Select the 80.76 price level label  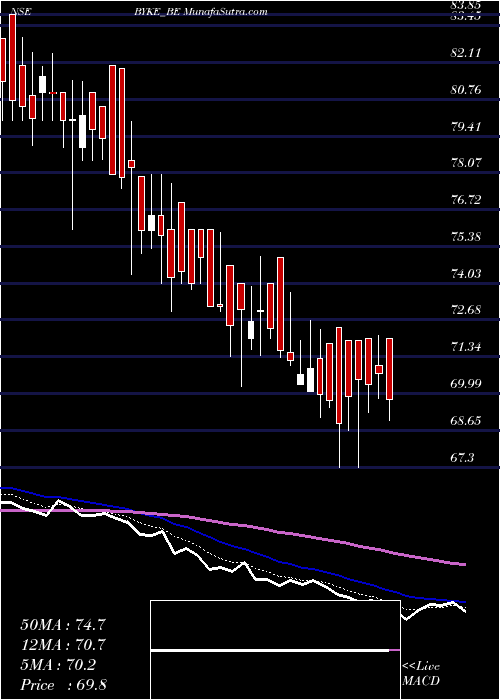coord(466,90)
